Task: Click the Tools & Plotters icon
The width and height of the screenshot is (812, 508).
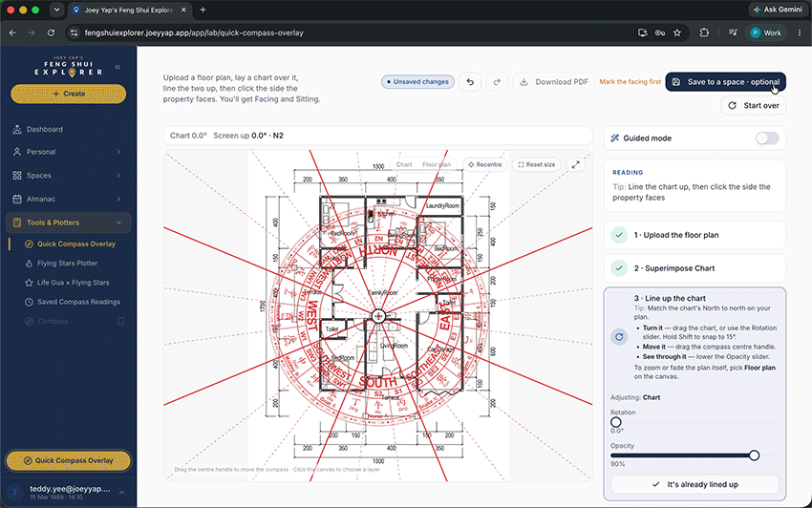Action: pos(17,222)
